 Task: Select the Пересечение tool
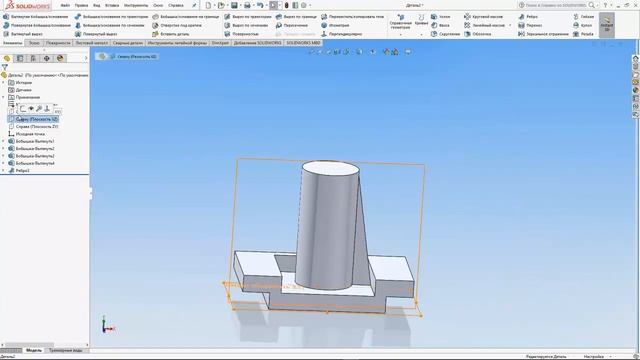[292, 25]
